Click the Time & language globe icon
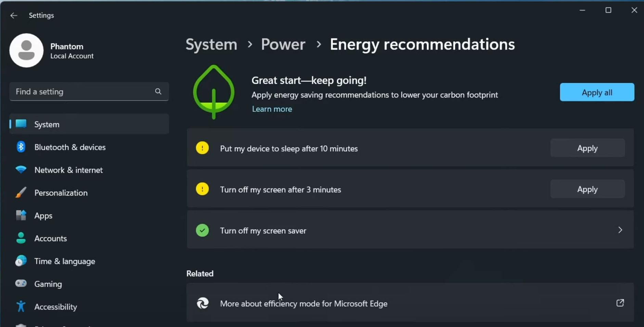The height and width of the screenshot is (327, 644). [x=21, y=261]
